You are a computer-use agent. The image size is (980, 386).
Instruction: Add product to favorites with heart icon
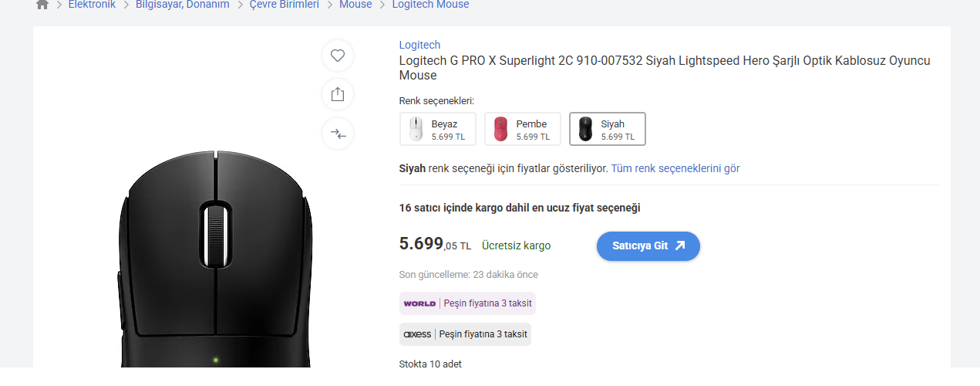[337, 56]
